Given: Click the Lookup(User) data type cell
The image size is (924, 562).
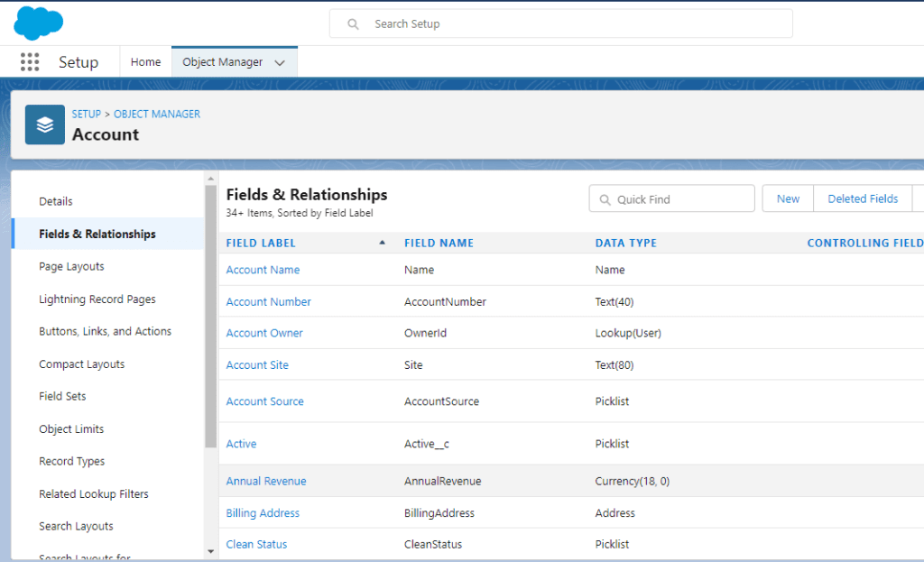Looking at the screenshot, I should point(628,333).
